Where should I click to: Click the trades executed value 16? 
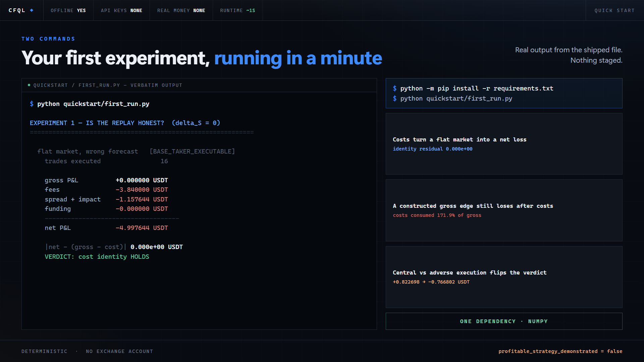tap(164, 161)
